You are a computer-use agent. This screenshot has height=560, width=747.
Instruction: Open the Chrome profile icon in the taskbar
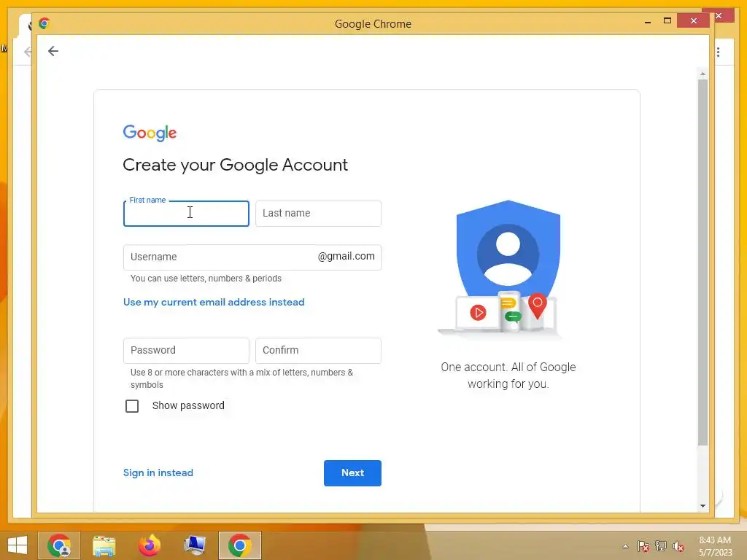59,545
